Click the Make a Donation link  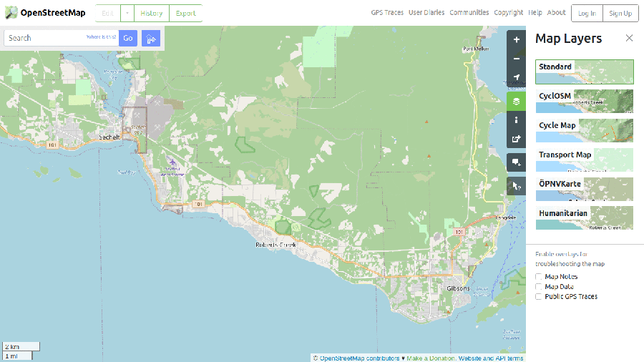(x=431, y=358)
